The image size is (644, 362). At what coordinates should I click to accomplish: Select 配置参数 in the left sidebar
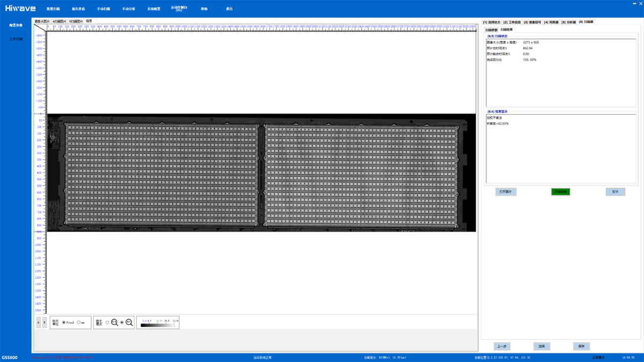click(16, 25)
